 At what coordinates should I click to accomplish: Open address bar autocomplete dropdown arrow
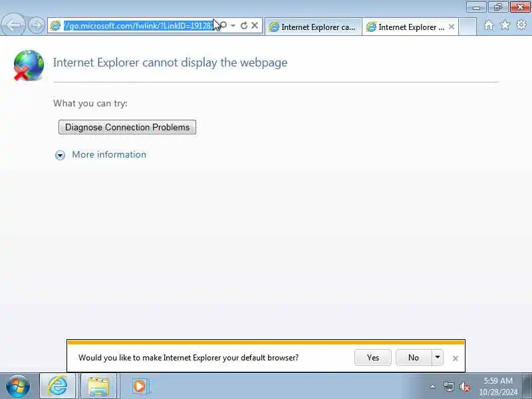coord(233,25)
